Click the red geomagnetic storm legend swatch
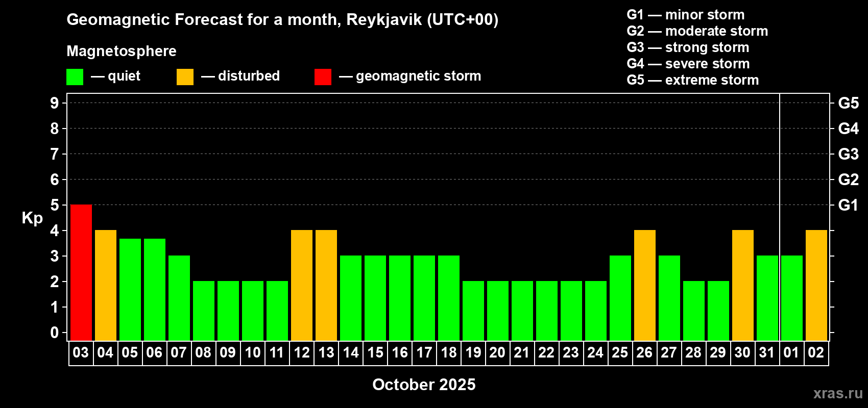Viewport: 868px width, 408px height. [x=323, y=77]
